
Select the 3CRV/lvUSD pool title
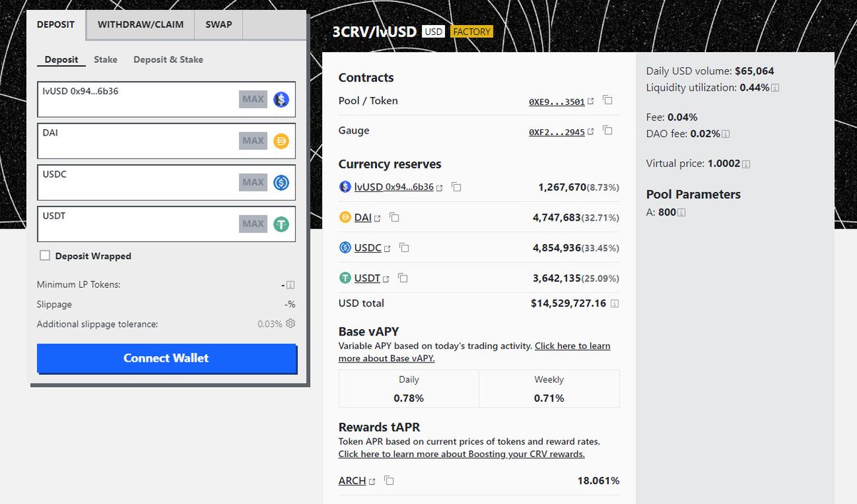pyautogui.click(x=374, y=31)
